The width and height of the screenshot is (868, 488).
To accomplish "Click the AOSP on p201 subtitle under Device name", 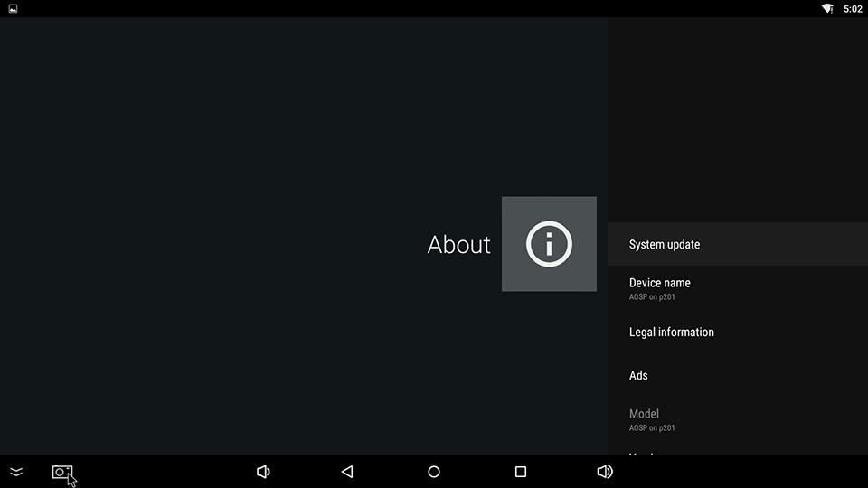I will [652, 296].
